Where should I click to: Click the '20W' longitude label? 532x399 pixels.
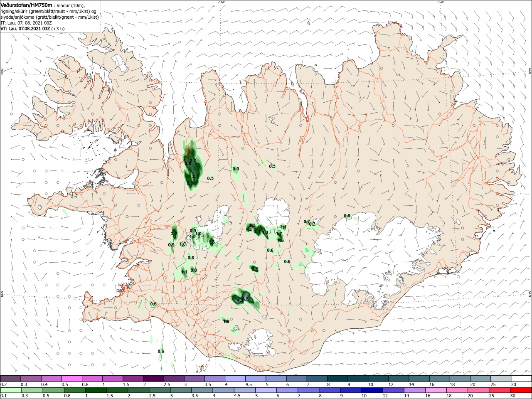(x=221, y=2)
